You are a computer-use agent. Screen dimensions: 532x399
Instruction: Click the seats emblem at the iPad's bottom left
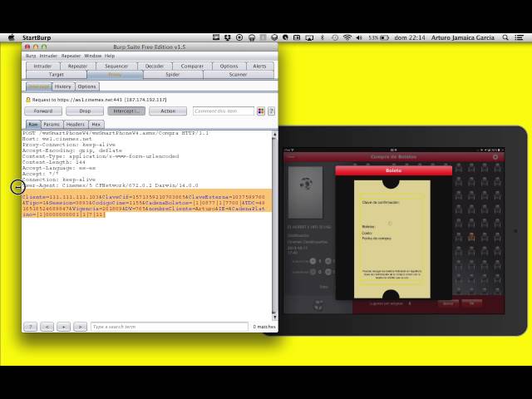pyautogui.click(x=318, y=305)
